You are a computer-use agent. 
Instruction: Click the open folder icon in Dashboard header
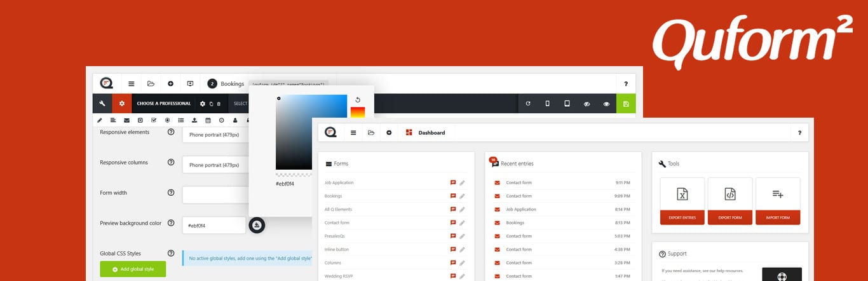(371, 133)
